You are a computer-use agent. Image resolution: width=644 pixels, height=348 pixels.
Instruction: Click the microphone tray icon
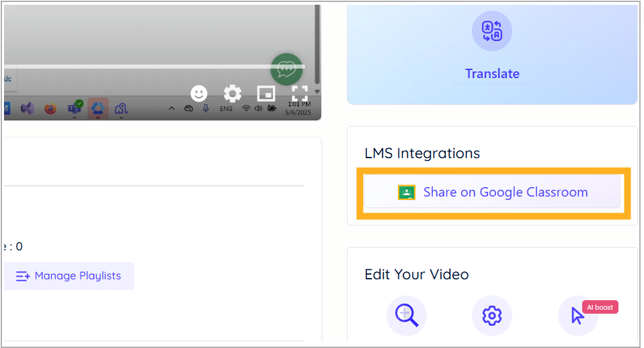pyautogui.click(x=206, y=108)
